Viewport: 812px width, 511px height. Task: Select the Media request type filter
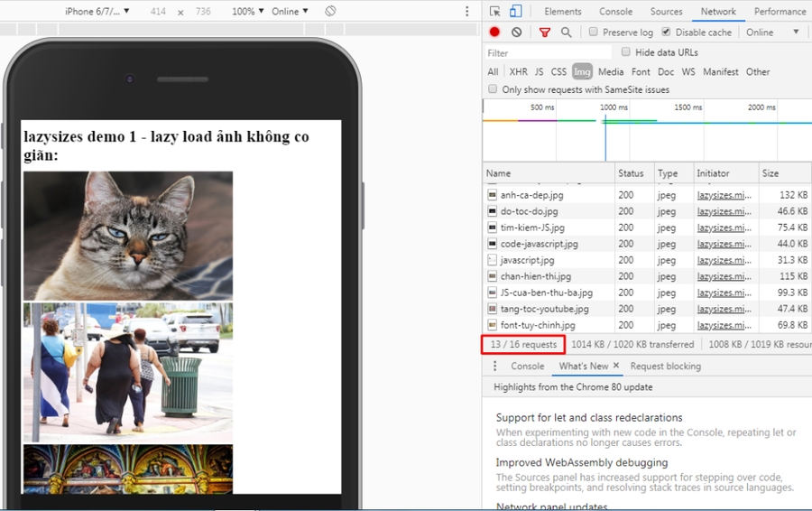pos(610,72)
